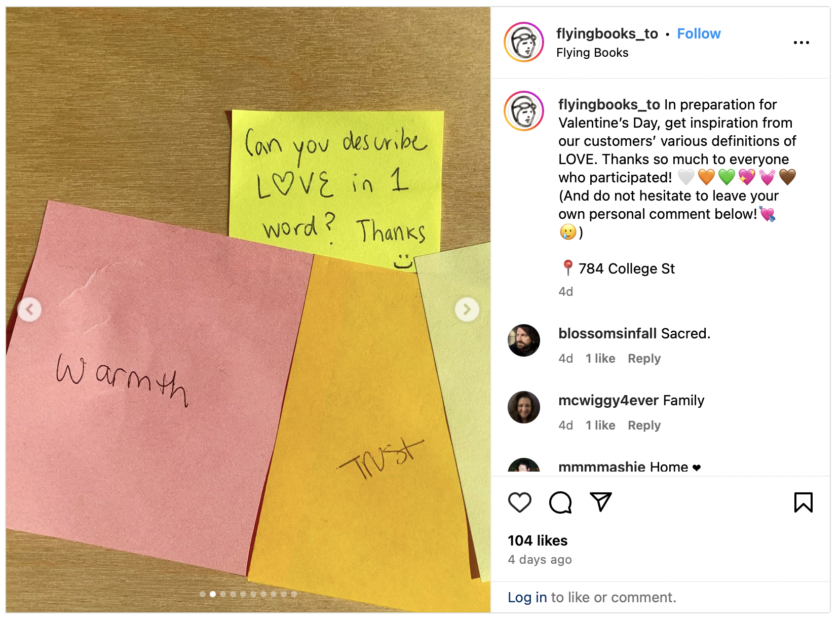
Task: Reply to blossomsinfall's Sacred comment
Action: click(x=644, y=359)
